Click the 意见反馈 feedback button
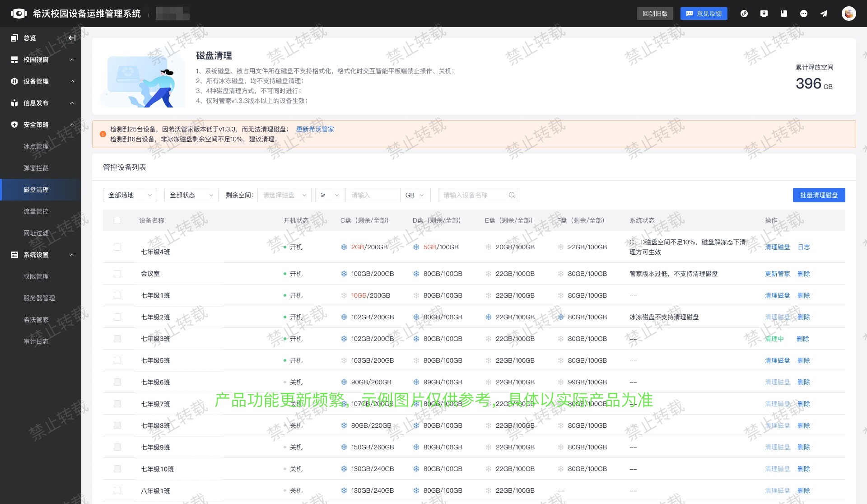Viewport: 867px width, 504px height. 704,14
